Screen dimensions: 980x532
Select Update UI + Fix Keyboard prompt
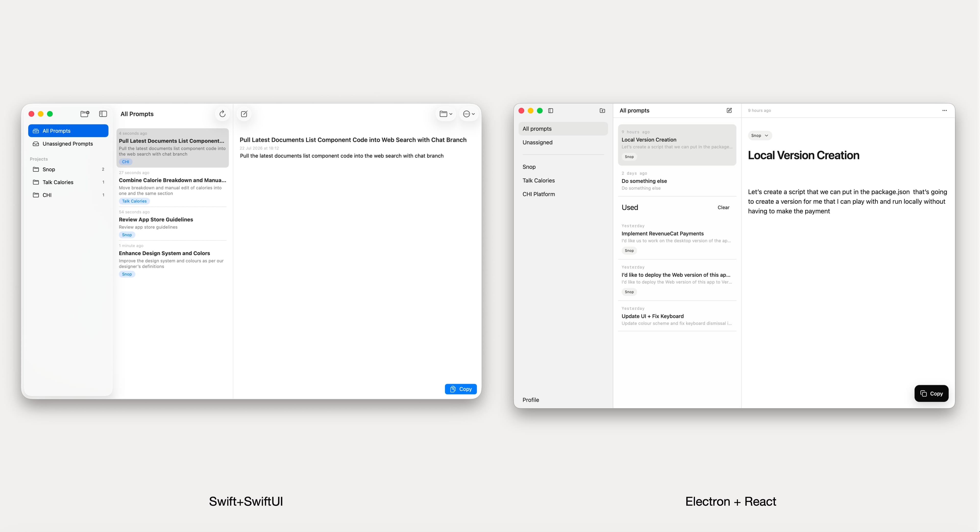click(x=677, y=316)
